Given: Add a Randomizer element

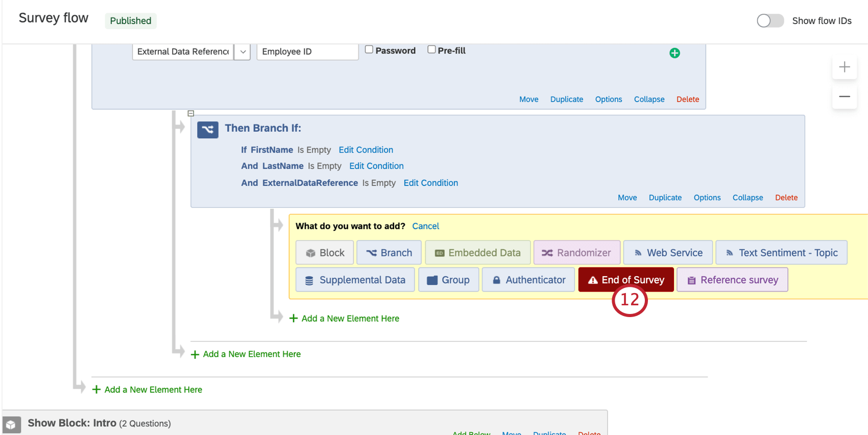Looking at the screenshot, I should click(x=577, y=253).
